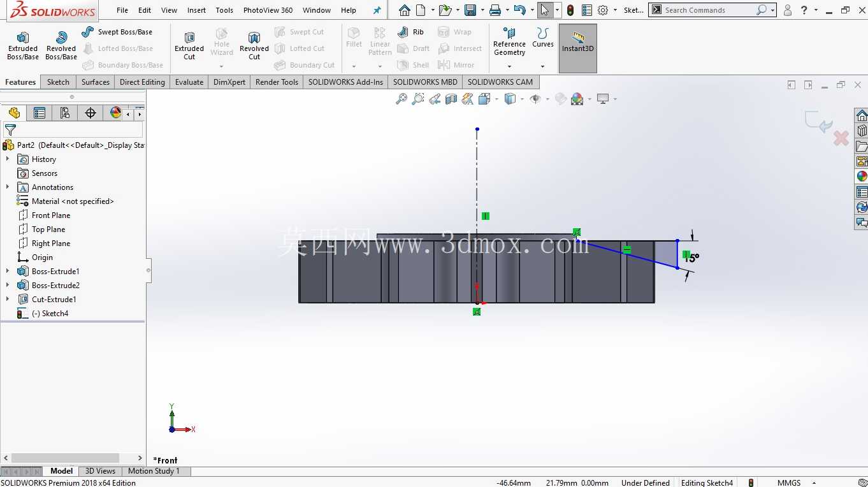Switch to the Evaluate tab
Viewport: 868px width, 487px height.
pos(189,82)
